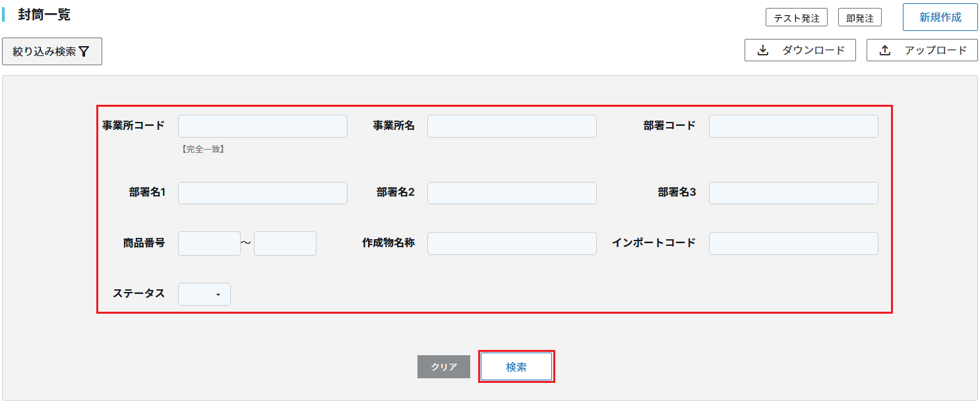
Task: Click the filter funnel icon
Action: point(84,51)
